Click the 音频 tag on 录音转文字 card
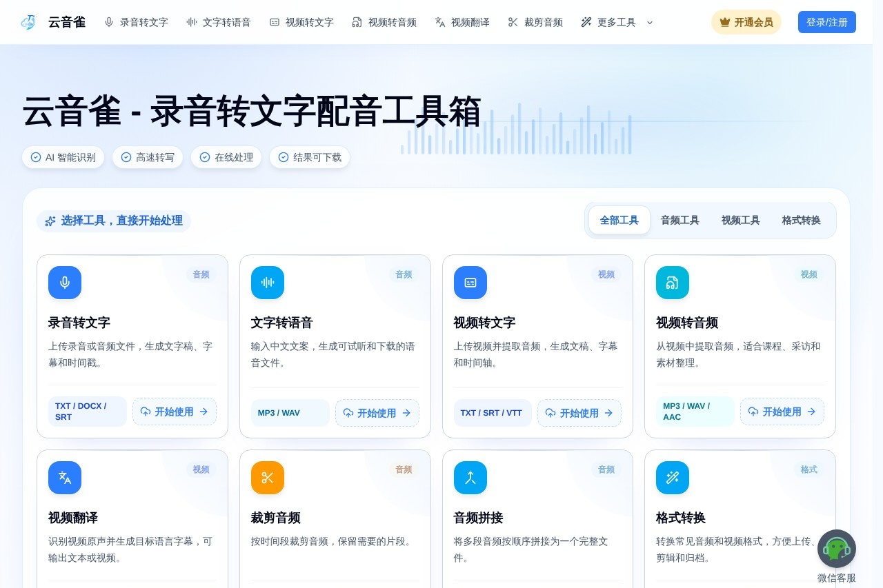Screen dimensions: 883x588 201,274
